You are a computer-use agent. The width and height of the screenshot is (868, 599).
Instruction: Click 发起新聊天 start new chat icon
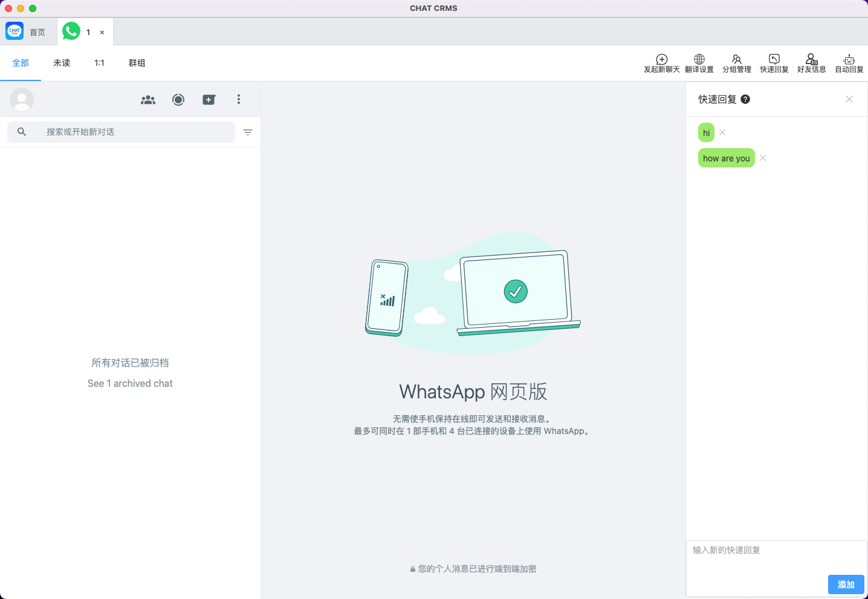coord(662,63)
